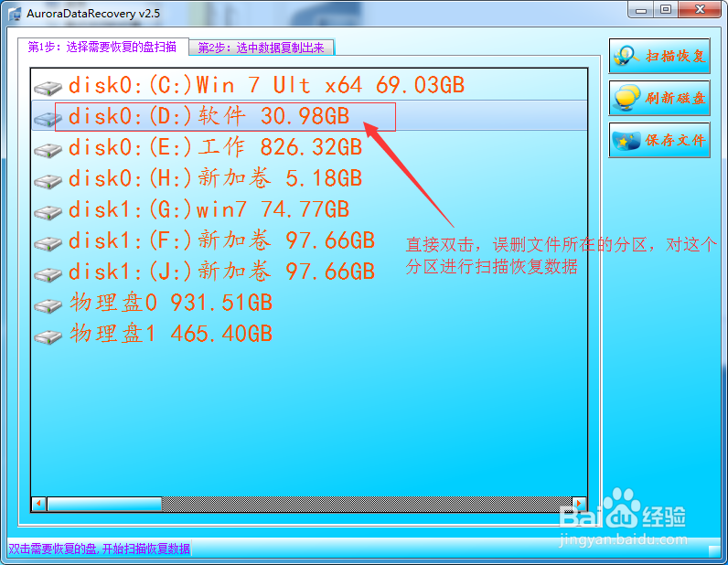
Task: Maximize the AuroraDataRecovery window
Action: pyautogui.click(x=666, y=10)
